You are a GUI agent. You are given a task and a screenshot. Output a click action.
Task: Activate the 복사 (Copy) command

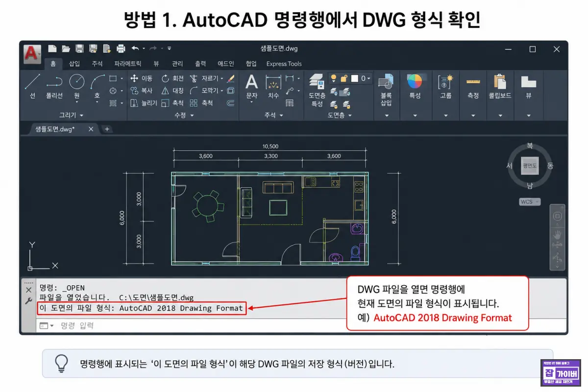[x=142, y=91]
